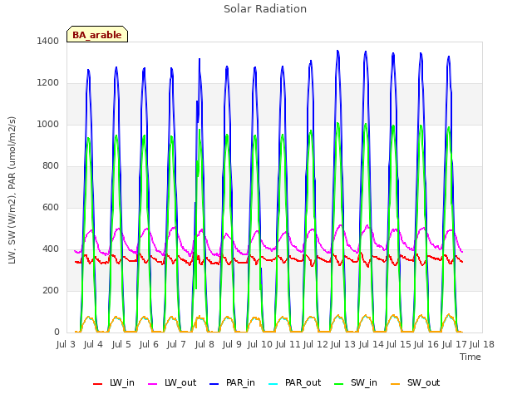
Task: Click the 600 y-axis tick label
Action: 51,207
